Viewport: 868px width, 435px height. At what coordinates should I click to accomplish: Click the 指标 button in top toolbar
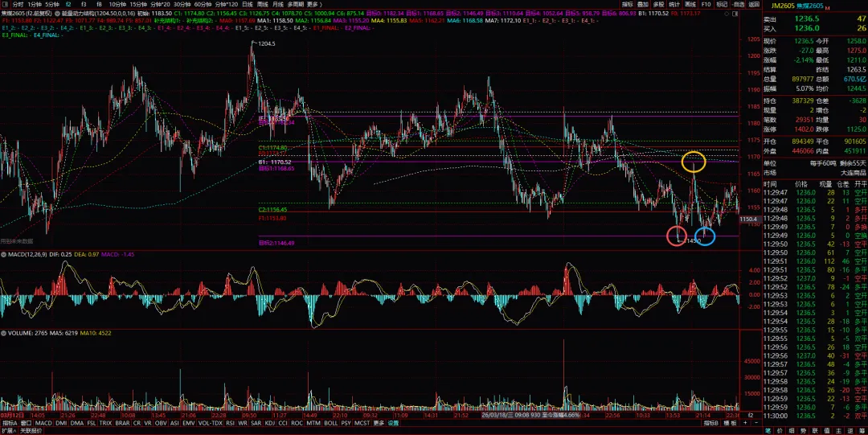[627, 4]
